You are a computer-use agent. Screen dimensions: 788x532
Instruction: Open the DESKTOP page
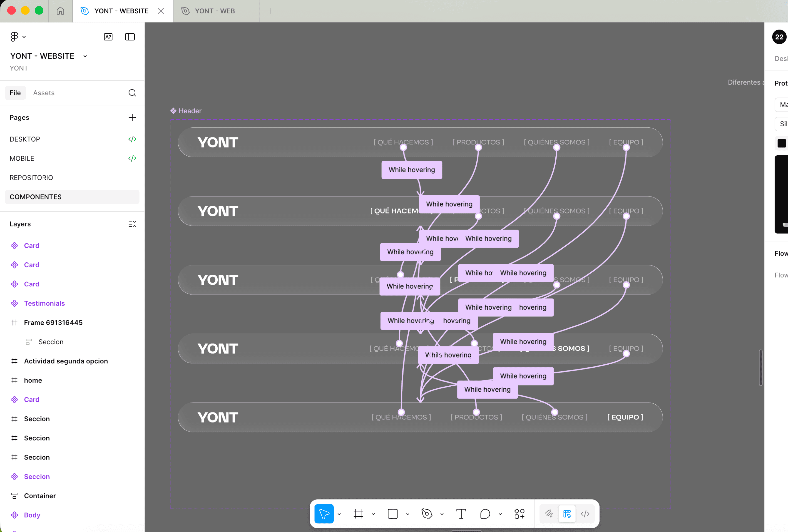(25, 139)
